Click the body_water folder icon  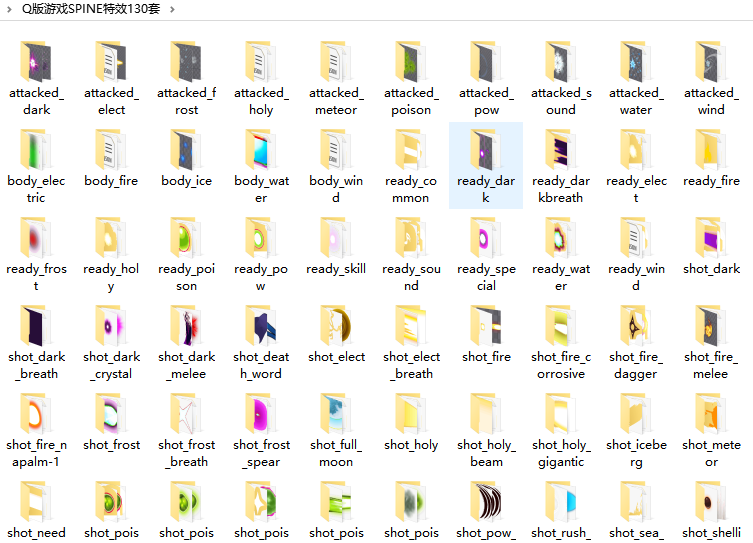pos(261,151)
